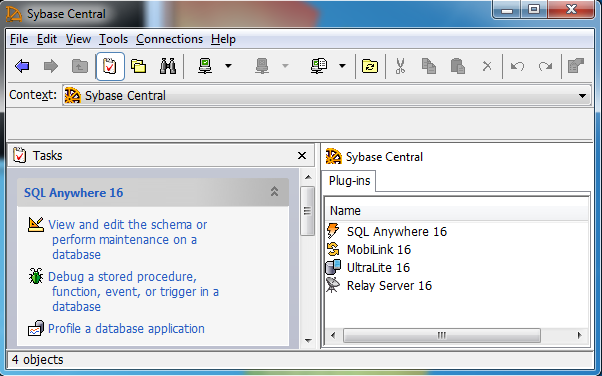Open the Edit menu

click(x=47, y=39)
